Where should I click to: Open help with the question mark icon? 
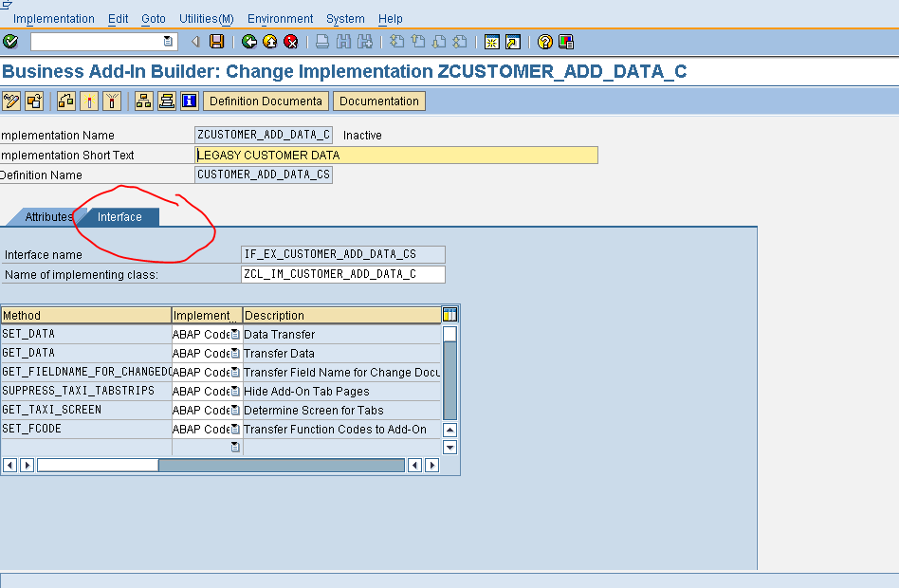click(544, 42)
